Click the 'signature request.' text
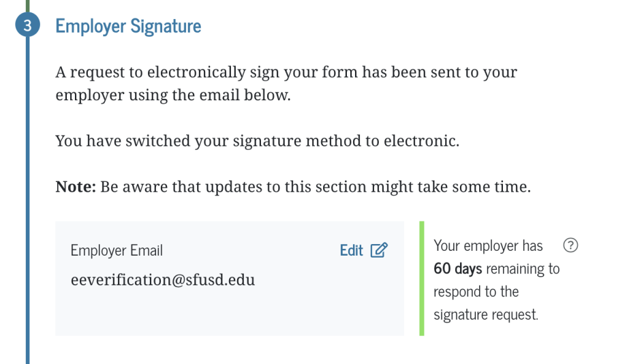 [485, 315]
